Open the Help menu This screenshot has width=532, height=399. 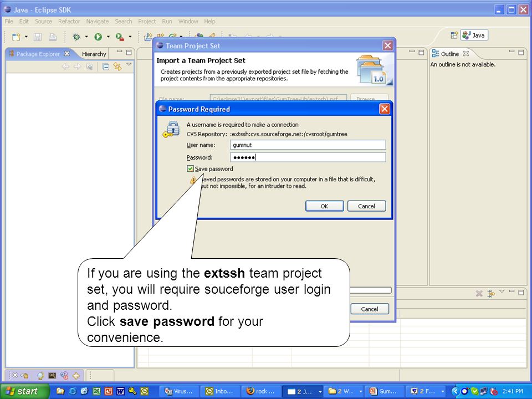coord(209,22)
